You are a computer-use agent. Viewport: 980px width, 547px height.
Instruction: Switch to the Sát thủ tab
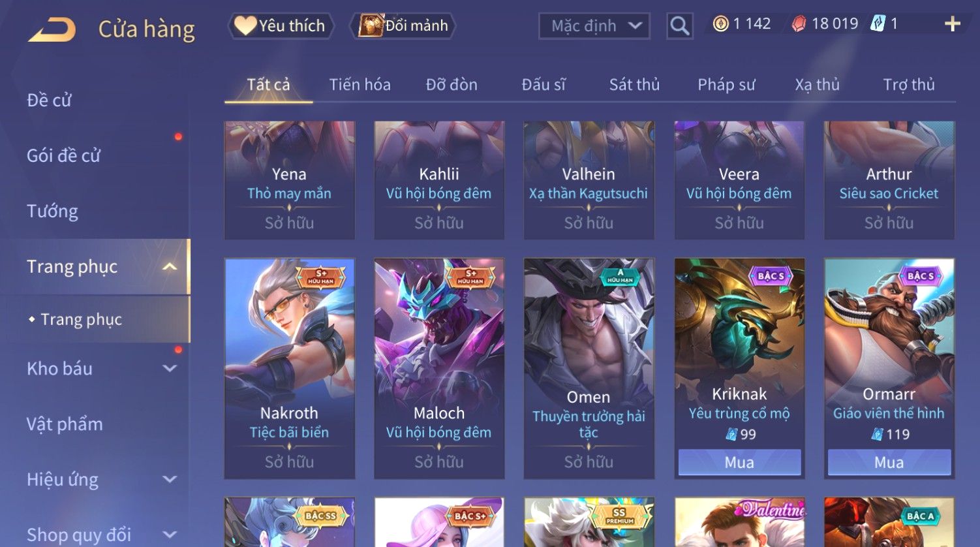[x=634, y=84]
